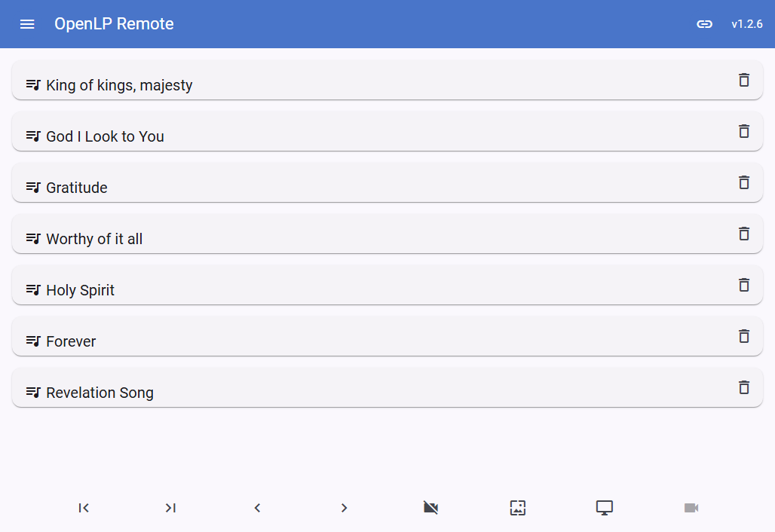
Task: Toggle the live presentation camera icon
Action: click(691, 508)
